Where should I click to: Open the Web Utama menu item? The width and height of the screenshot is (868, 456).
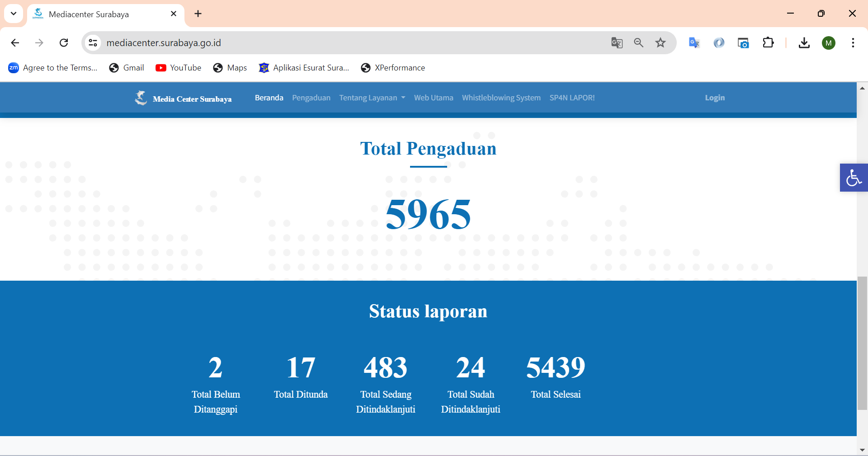point(434,98)
